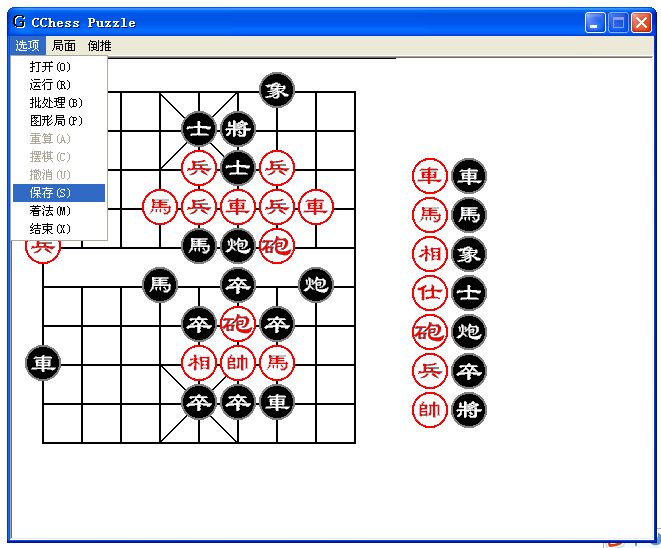Image resolution: width=661 pixels, height=548 pixels.
Task: Select the red 車 piece in the right palette
Action: [430, 177]
